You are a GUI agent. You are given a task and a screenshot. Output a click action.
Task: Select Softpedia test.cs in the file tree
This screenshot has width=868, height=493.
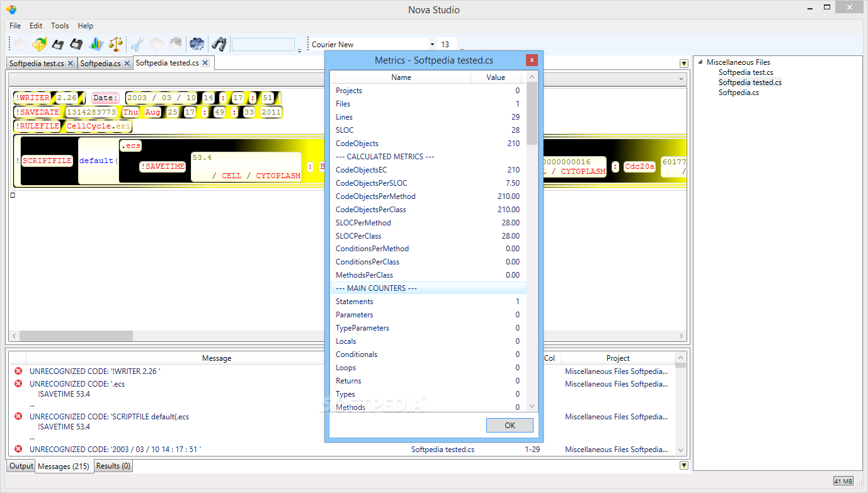click(x=746, y=72)
